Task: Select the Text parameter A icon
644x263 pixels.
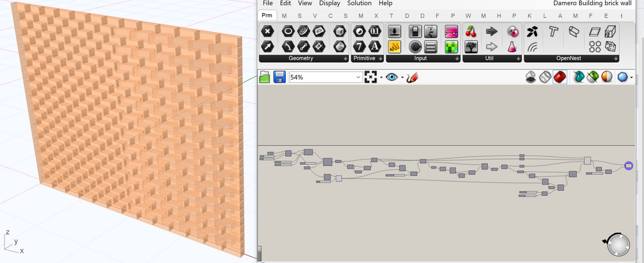Action: point(375,46)
